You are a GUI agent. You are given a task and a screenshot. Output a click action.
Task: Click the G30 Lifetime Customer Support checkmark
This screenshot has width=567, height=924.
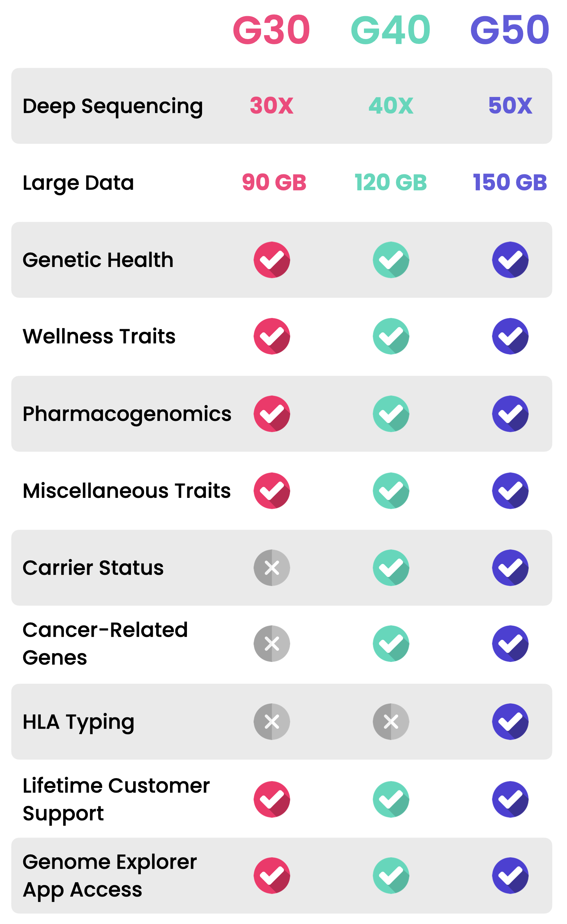point(272,799)
